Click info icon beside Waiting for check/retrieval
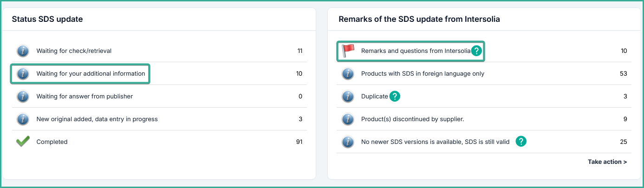Viewport: 644px width, 188px height. coord(23,51)
